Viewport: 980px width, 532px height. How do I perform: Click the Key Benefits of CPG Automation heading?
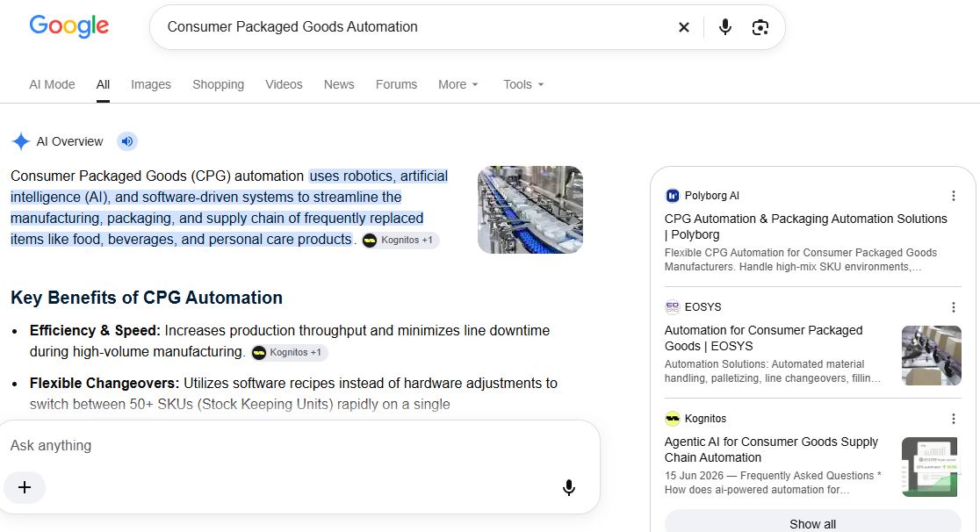(147, 298)
